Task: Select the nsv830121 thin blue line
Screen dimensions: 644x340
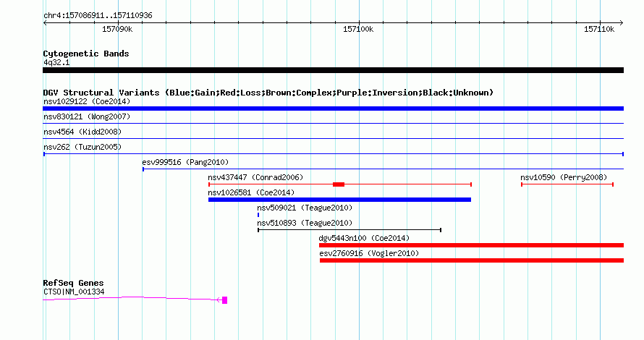Action: (x=333, y=124)
